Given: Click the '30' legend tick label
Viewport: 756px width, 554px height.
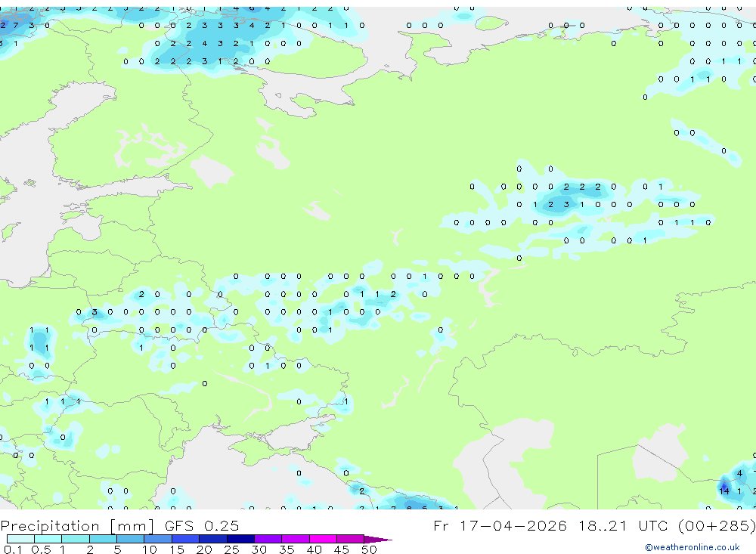Looking at the screenshot, I should 259,549.
